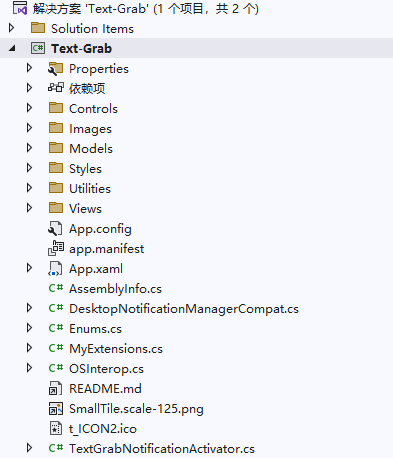This screenshot has height=458, width=393.
Task: Select the Images label
Action: point(90,129)
